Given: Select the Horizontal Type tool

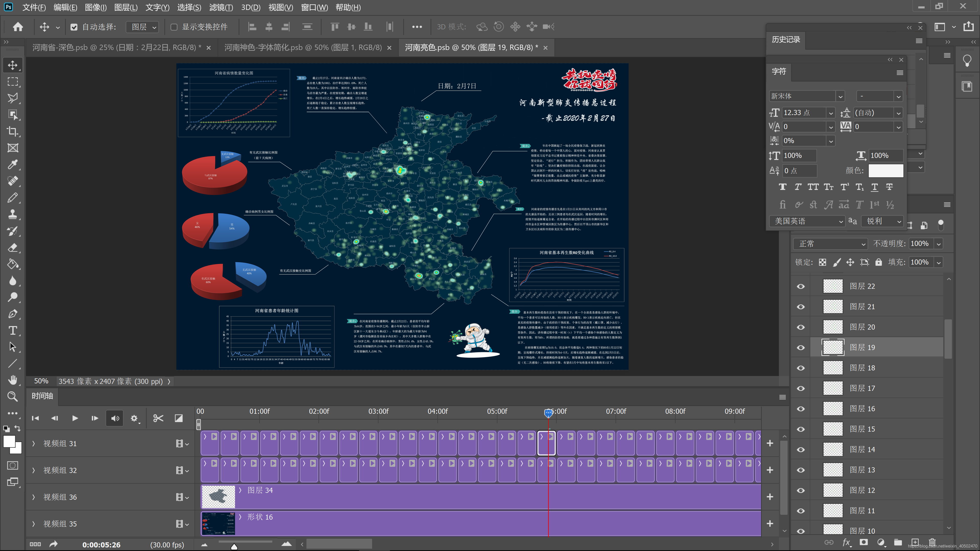Looking at the screenshot, I should 13,330.
